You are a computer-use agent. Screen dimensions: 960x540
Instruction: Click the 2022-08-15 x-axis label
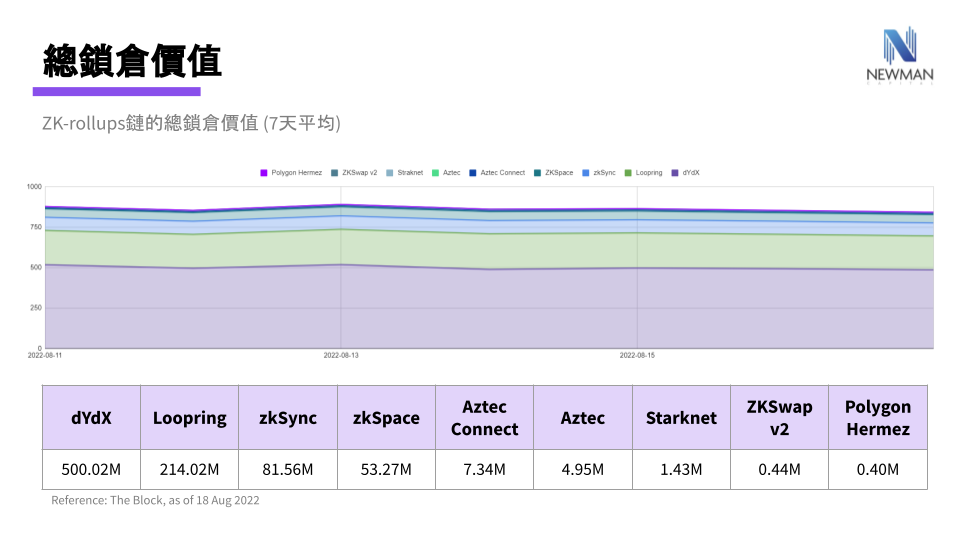637,355
